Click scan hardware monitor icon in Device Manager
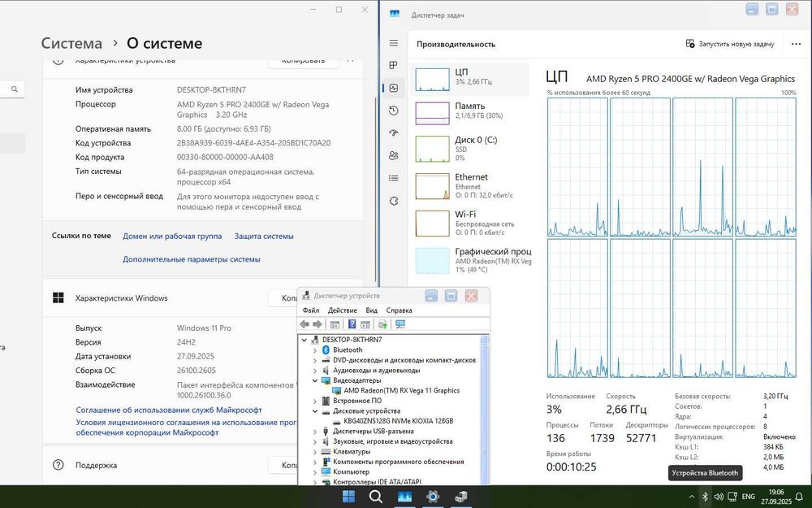Viewport: 812px width, 508px height. pos(400,324)
